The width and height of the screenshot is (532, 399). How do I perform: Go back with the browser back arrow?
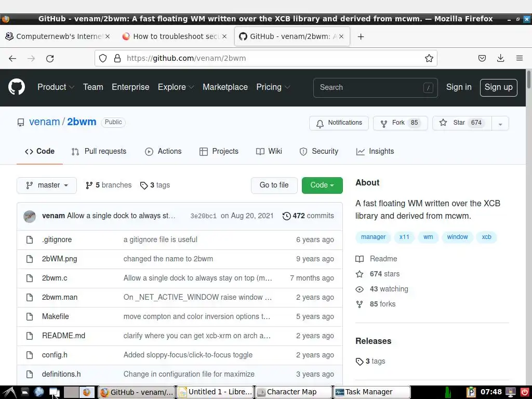pyautogui.click(x=12, y=58)
